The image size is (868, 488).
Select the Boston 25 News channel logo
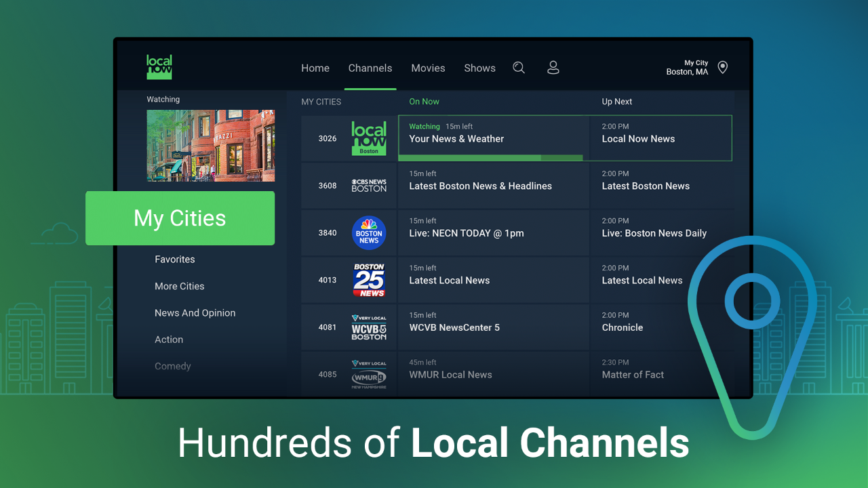(x=369, y=280)
